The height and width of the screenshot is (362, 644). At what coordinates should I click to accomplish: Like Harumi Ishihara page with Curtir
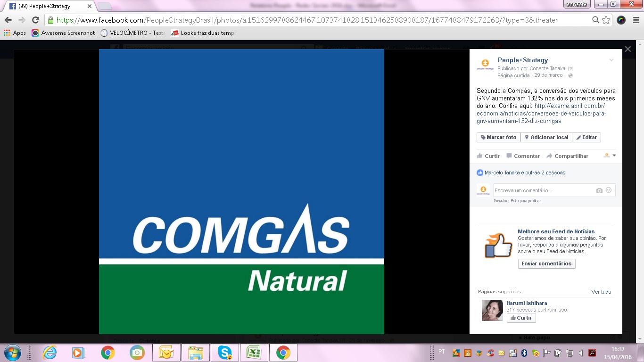click(521, 318)
